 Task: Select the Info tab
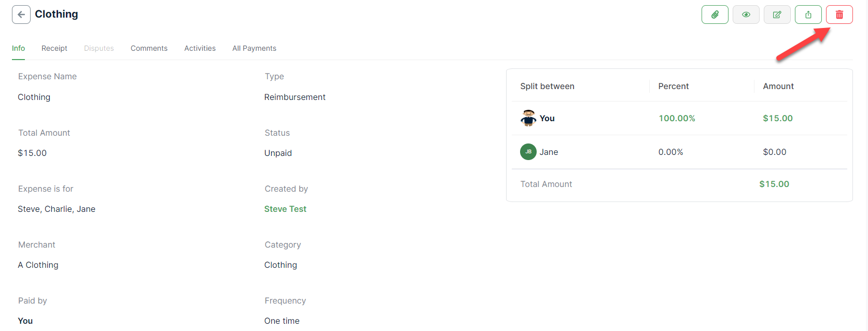(19, 48)
